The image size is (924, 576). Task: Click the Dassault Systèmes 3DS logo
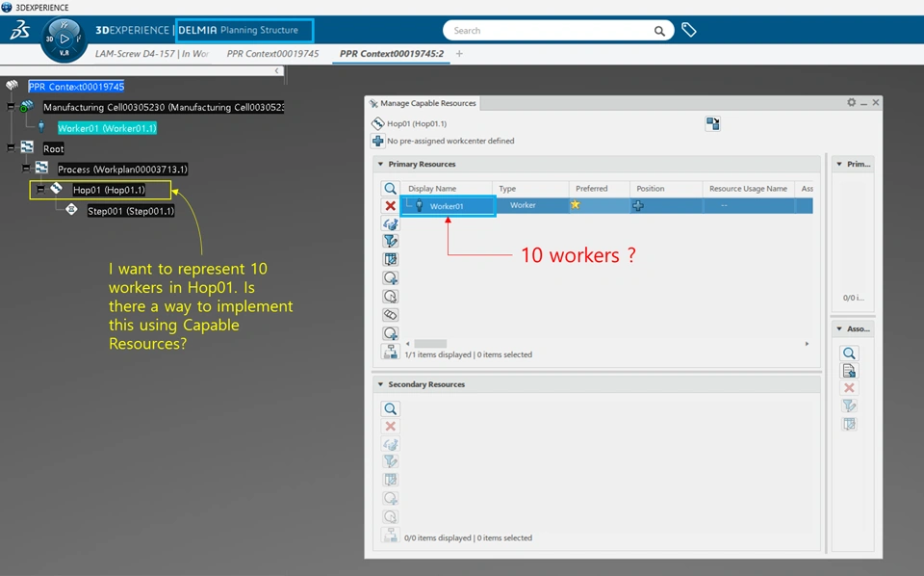click(x=20, y=30)
